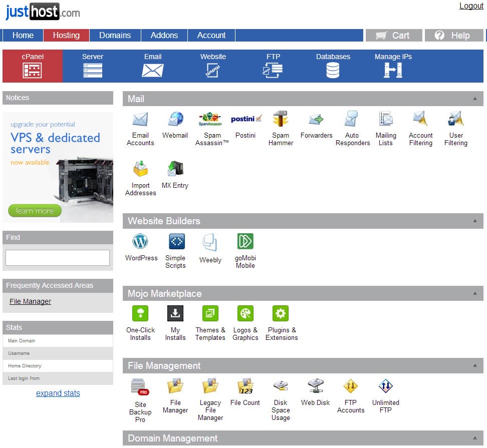This screenshot has height=448, width=487.
Task: Select the Username stats row
Action: 58,353
